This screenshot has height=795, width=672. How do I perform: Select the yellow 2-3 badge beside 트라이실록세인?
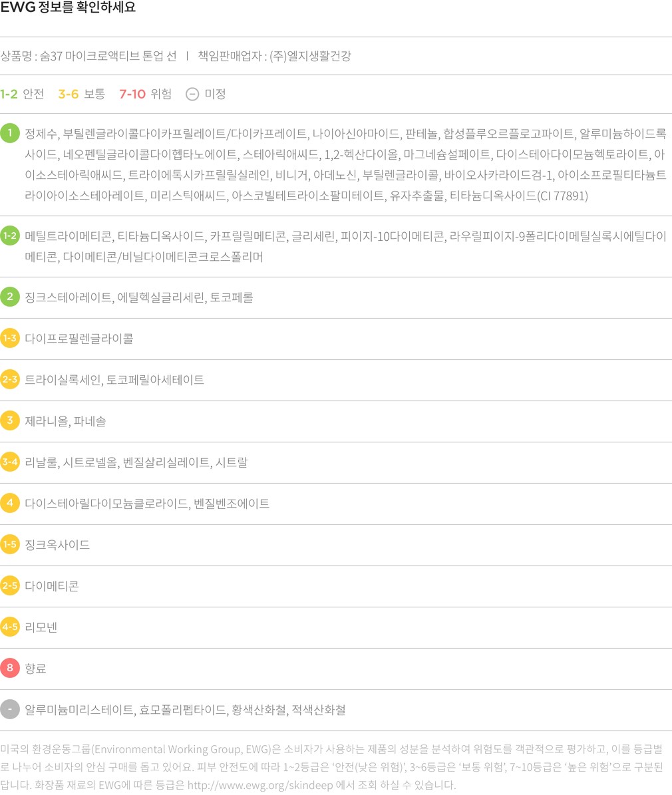click(10, 379)
